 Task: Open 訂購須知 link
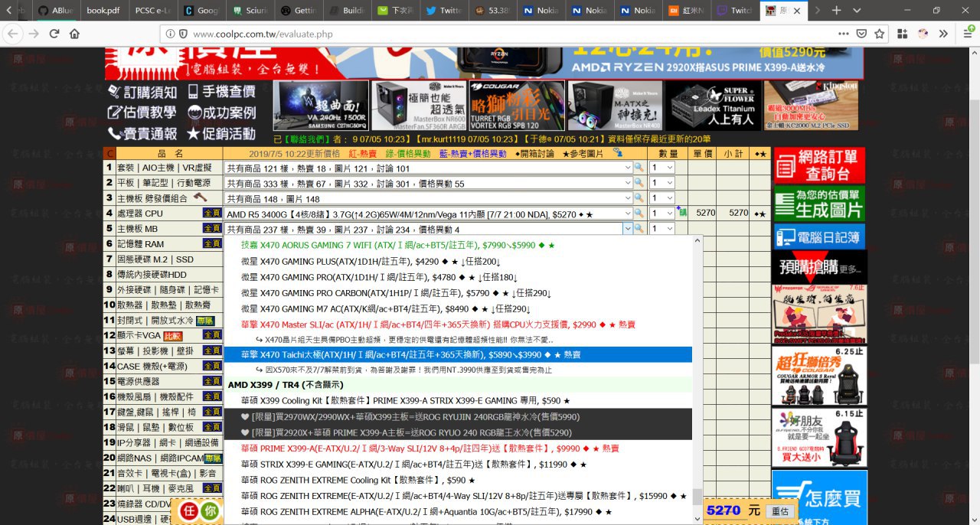pyautogui.click(x=143, y=92)
